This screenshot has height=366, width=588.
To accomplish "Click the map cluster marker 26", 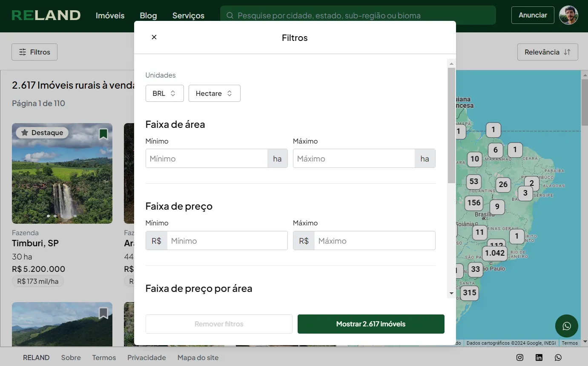I will [503, 184].
